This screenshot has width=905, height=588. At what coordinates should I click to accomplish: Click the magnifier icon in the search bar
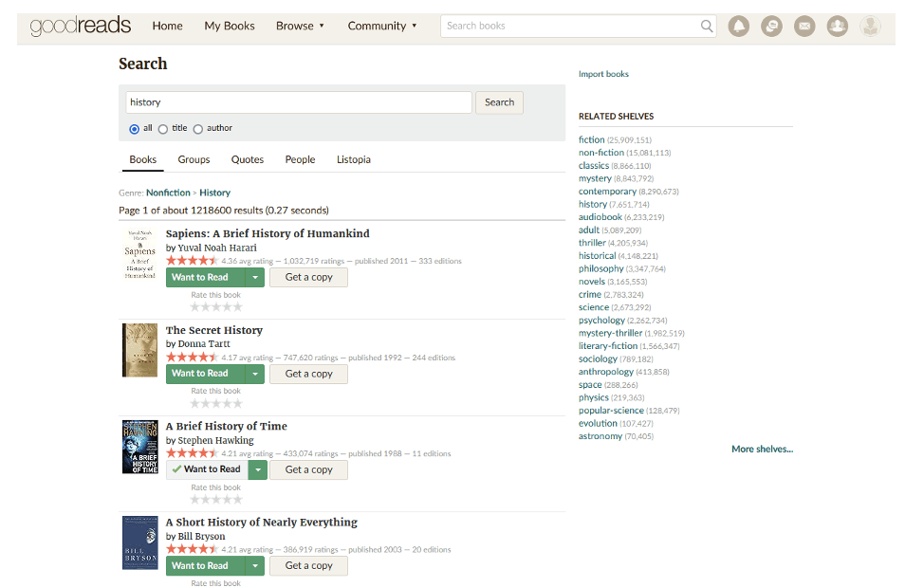[707, 26]
